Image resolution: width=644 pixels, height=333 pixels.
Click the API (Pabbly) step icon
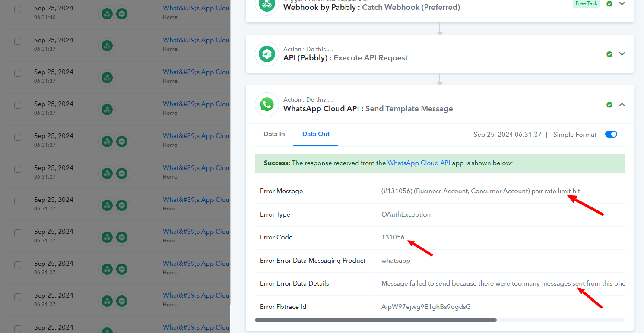tap(267, 54)
